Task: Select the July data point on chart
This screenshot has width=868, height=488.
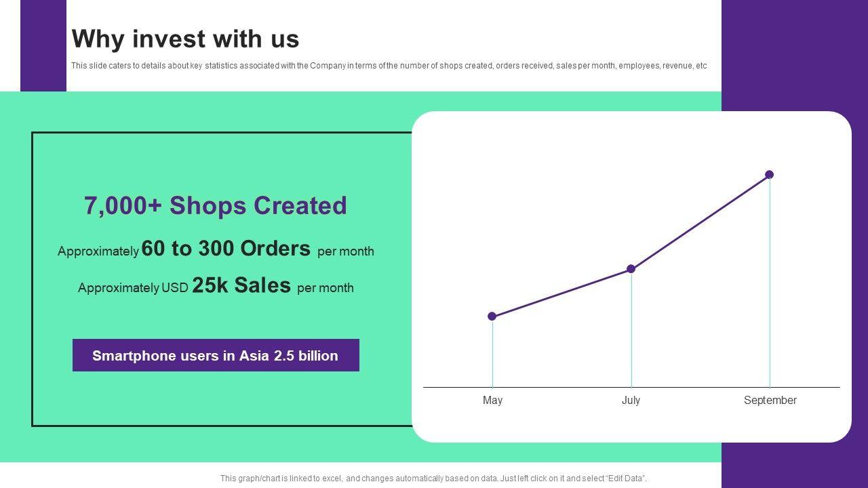Action: coord(631,269)
